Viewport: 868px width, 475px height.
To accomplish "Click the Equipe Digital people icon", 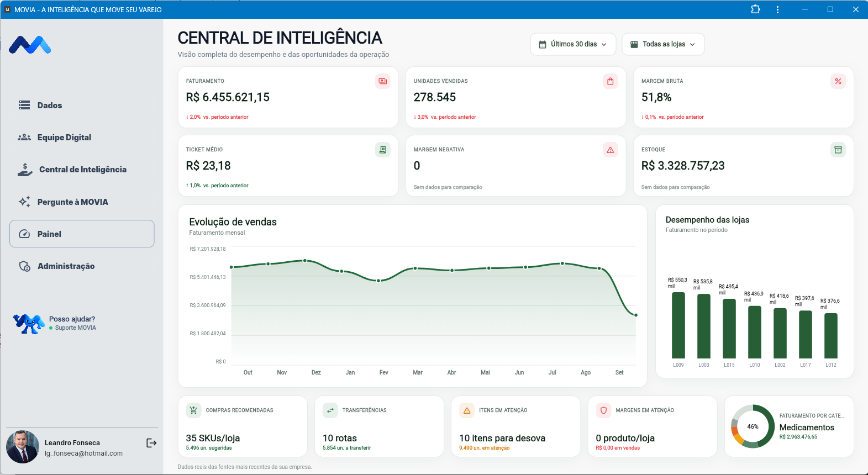I will click(x=24, y=137).
